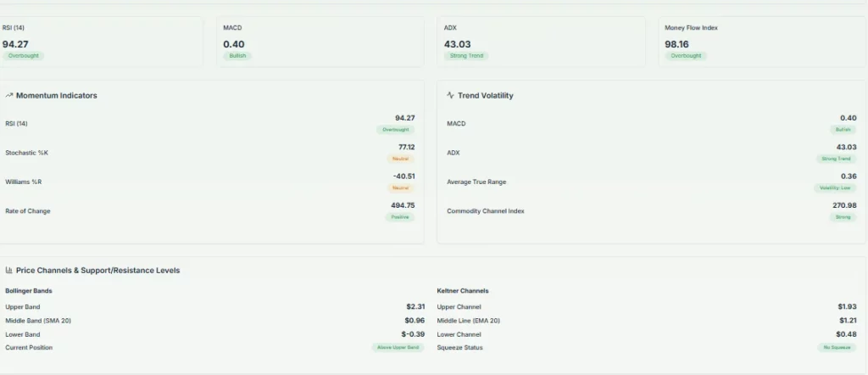Click the Keltner Upper Channel $1.93 value
This screenshot has width=868, height=375.
(x=847, y=306)
